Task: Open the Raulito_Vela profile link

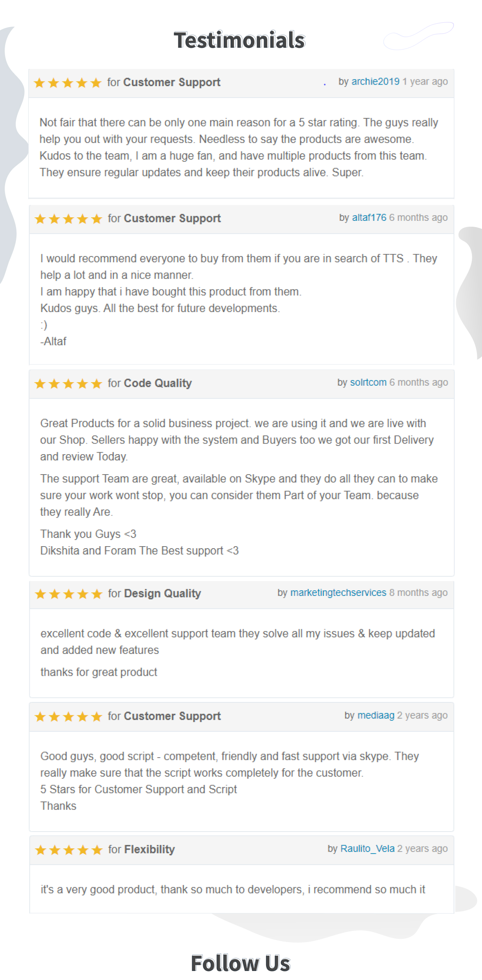Action: pos(367,848)
